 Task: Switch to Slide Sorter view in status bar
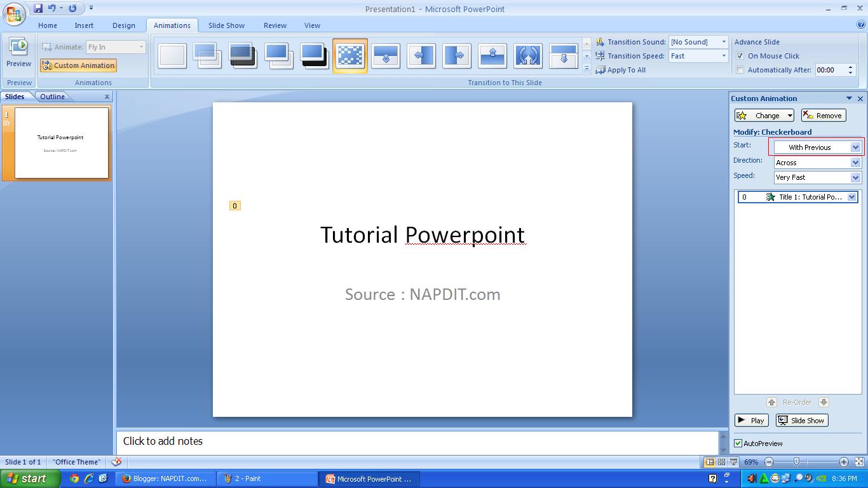(x=721, y=462)
